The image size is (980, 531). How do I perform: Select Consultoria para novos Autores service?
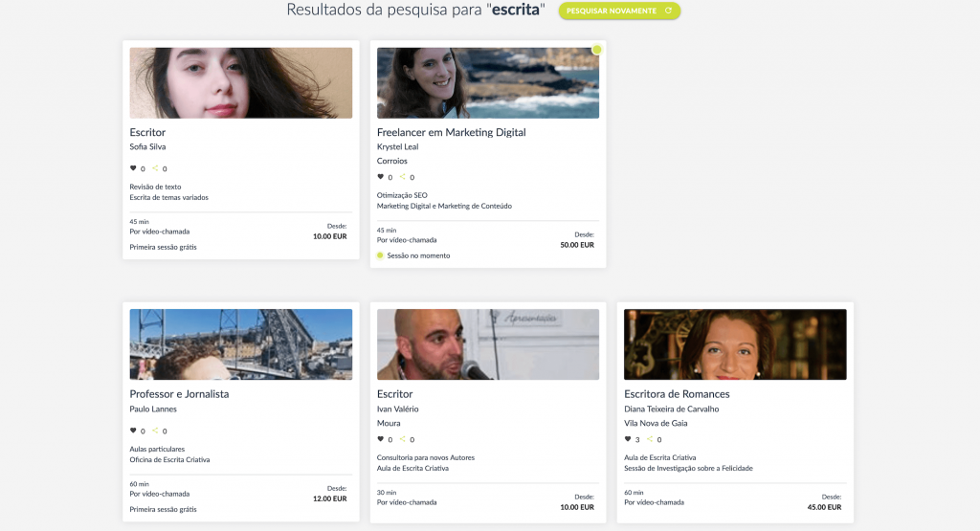(x=426, y=458)
